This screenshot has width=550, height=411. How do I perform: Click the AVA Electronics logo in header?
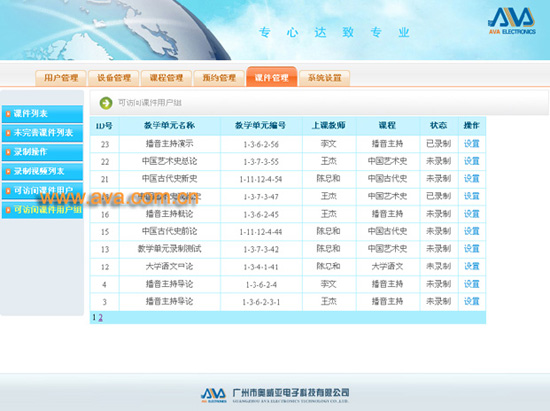point(511,21)
